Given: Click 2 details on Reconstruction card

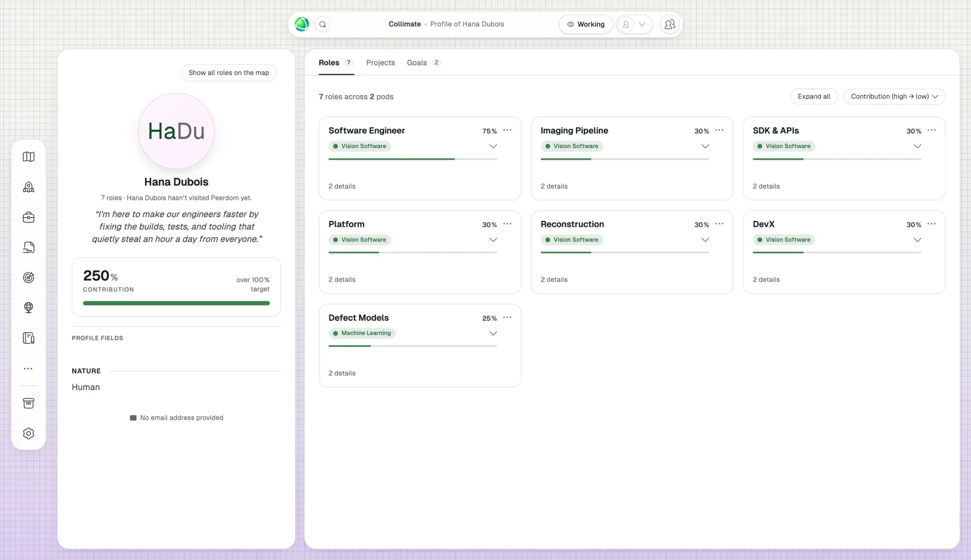Looking at the screenshot, I should click(x=554, y=280).
